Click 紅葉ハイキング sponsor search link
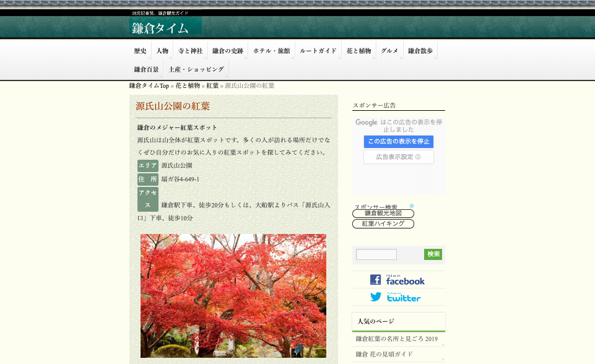Screen dimensions: 595x364 pos(383,223)
